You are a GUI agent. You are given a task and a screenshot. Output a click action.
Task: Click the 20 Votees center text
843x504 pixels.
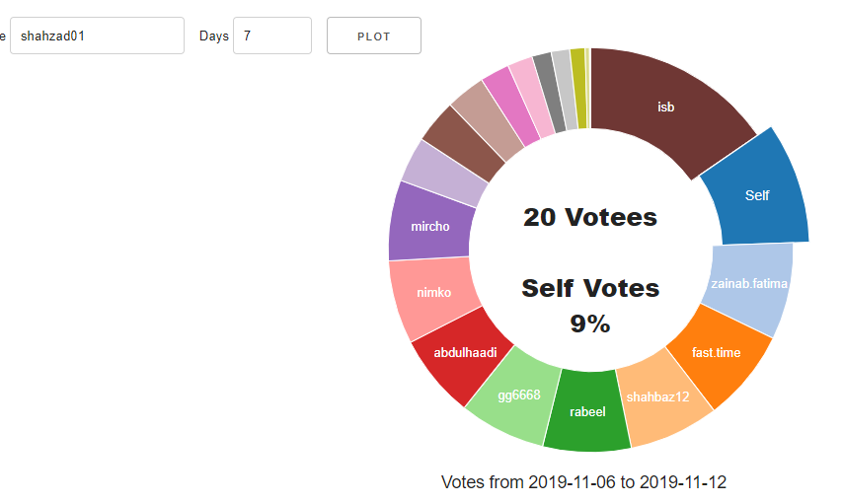coord(590,218)
